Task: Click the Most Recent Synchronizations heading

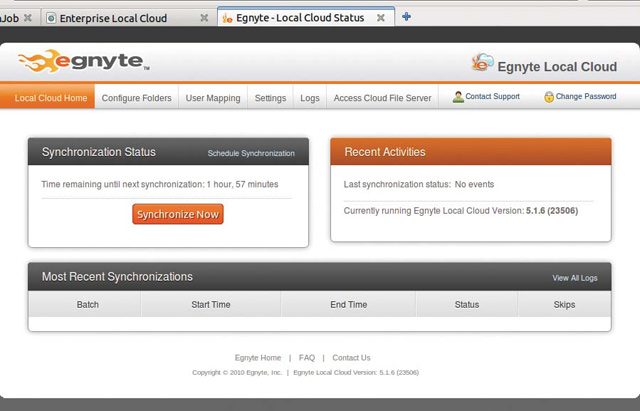Action: (x=117, y=277)
